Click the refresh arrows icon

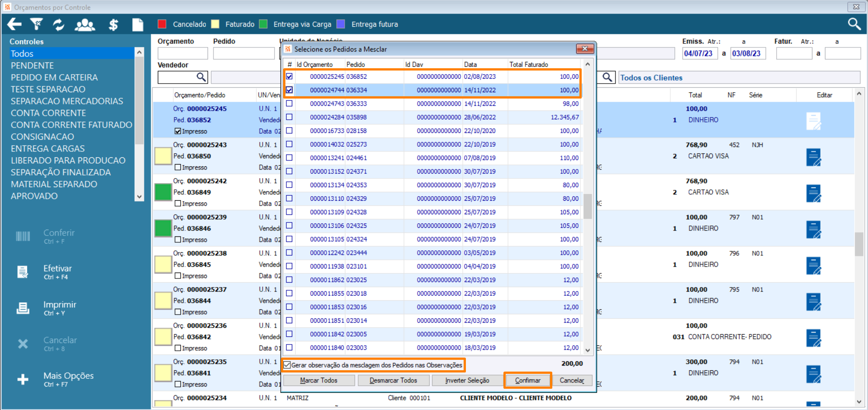[58, 24]
